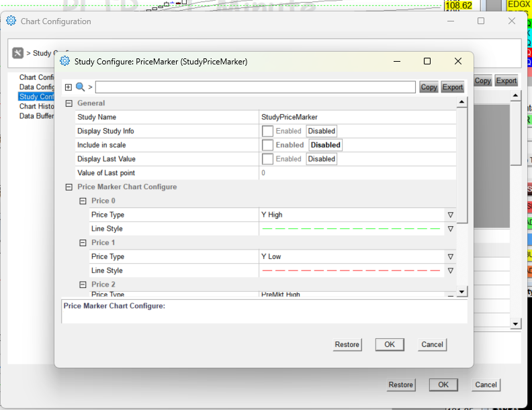Close the Chart Configuration window

[512, 21]
